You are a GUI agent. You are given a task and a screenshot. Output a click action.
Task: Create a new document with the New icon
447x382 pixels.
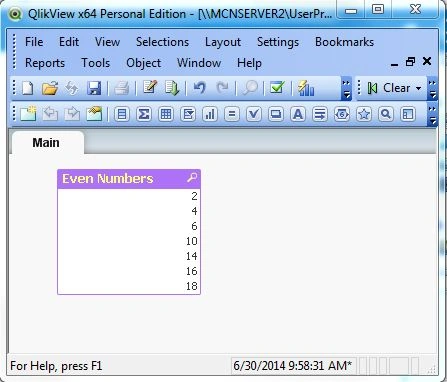point(27,88)
